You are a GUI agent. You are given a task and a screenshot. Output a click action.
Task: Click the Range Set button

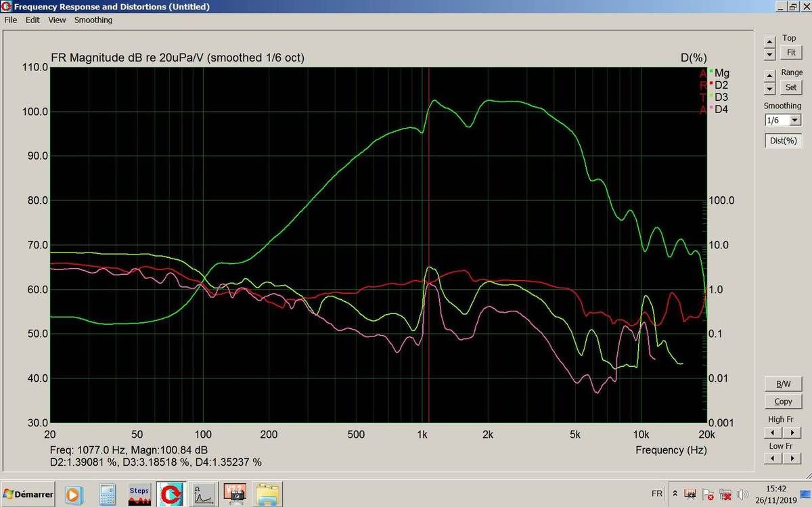point(790,87)
